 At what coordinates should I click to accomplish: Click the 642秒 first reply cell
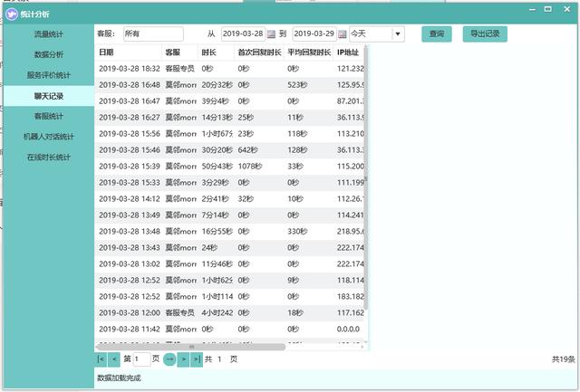(247, 150)
